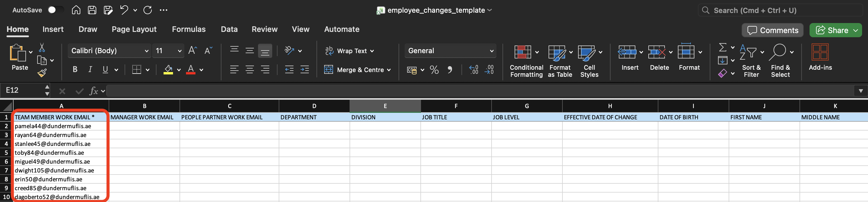Screen dimensions: 868x202
Task: Open the Add-ins gallery
Action: pyautogui.click(x=820, y=52)
